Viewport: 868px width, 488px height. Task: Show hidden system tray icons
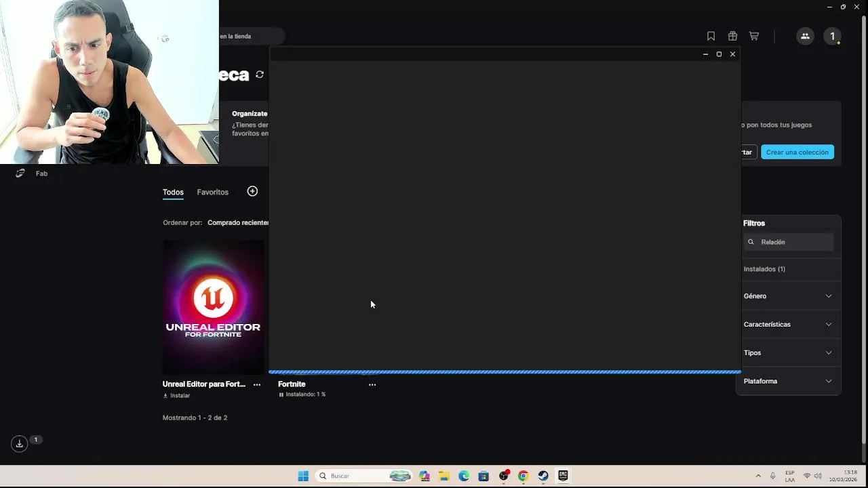[x=758, y=476]
